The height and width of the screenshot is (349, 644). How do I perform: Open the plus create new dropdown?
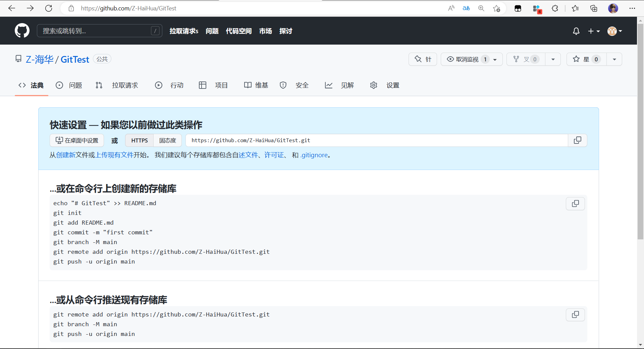click(x=594, y=31)
